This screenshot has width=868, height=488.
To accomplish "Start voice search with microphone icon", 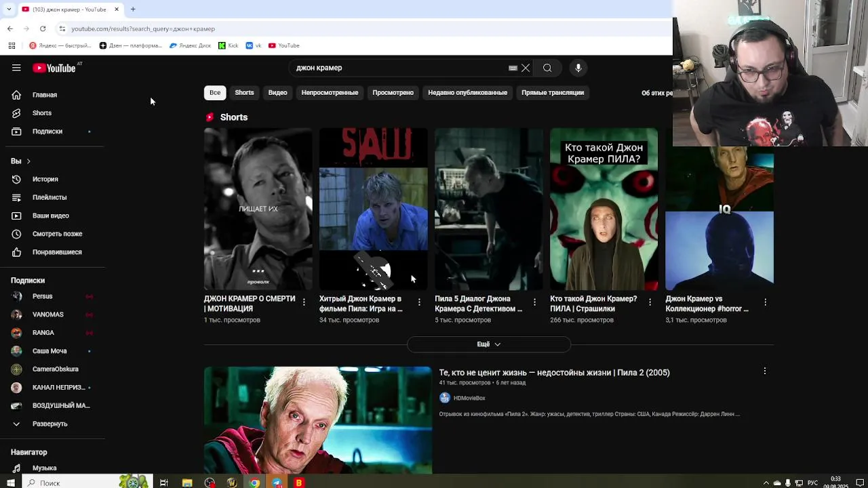I will click(x=578, y=68).
